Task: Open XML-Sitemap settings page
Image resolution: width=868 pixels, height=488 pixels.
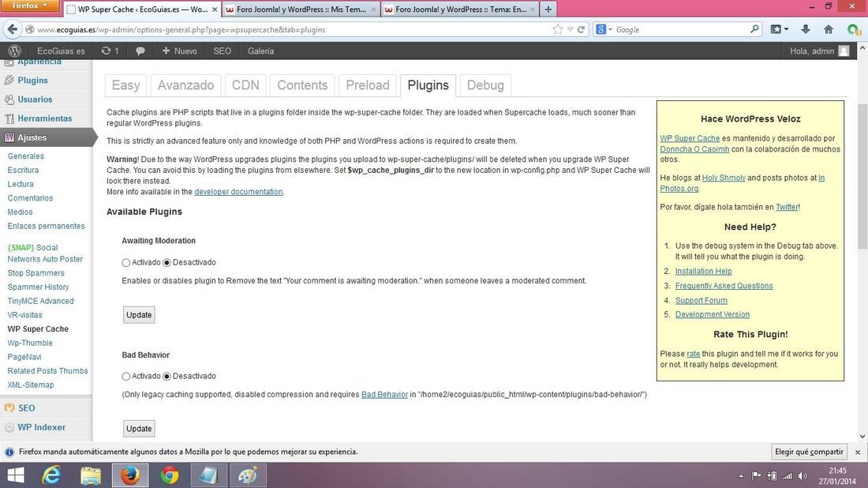Action: [x=31, y=385]
